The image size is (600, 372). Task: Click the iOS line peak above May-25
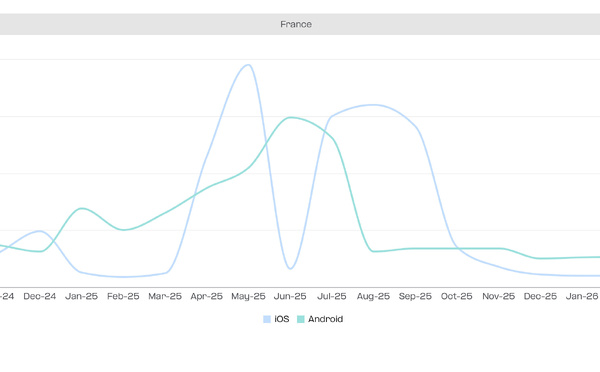(248, 65)
